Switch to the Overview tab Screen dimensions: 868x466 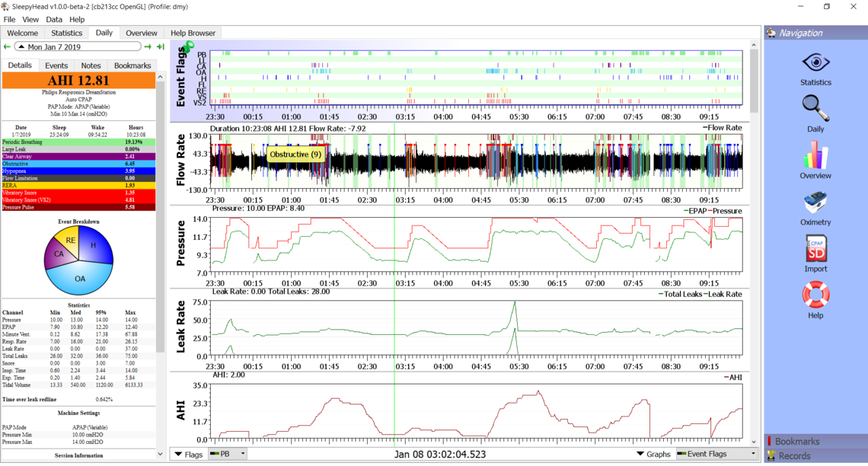[x=141, y=34]
